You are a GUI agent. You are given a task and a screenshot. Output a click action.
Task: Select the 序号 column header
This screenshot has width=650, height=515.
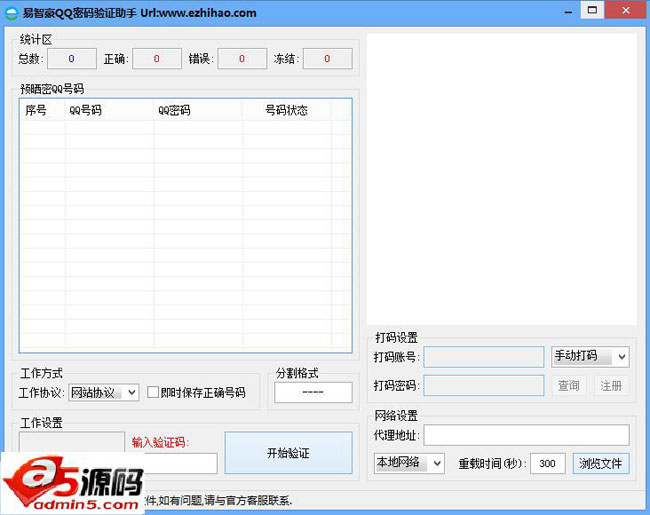[42, 110]
